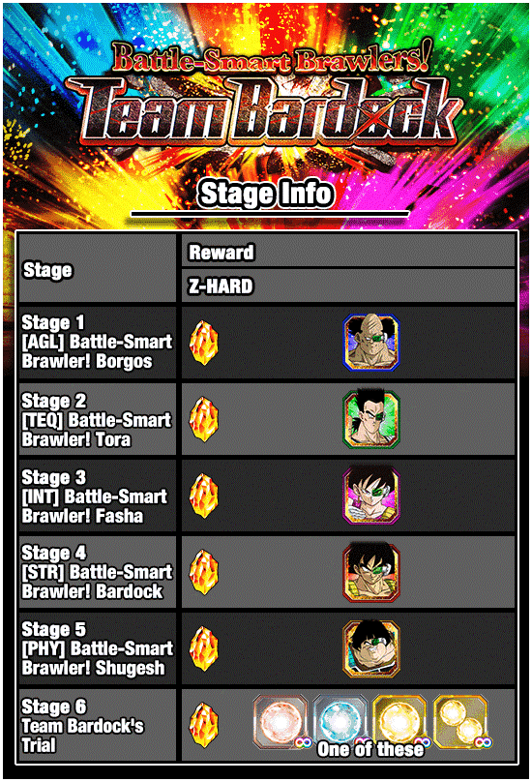Choose the double gold orb medal
Viewport: 532px width, 782px height.
(x=460, y=722)
